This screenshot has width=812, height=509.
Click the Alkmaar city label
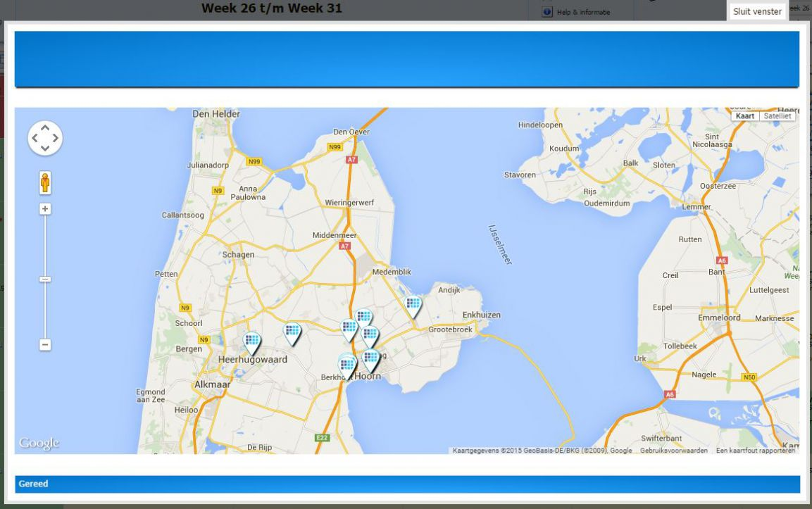[212, 384]
